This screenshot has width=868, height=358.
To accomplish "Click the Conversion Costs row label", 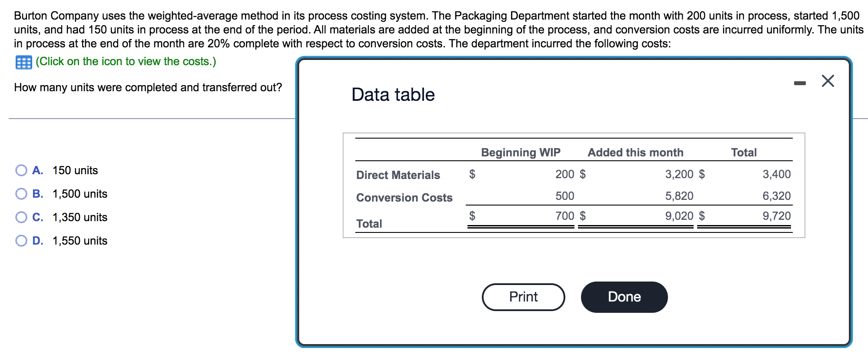I will (404, 198).
